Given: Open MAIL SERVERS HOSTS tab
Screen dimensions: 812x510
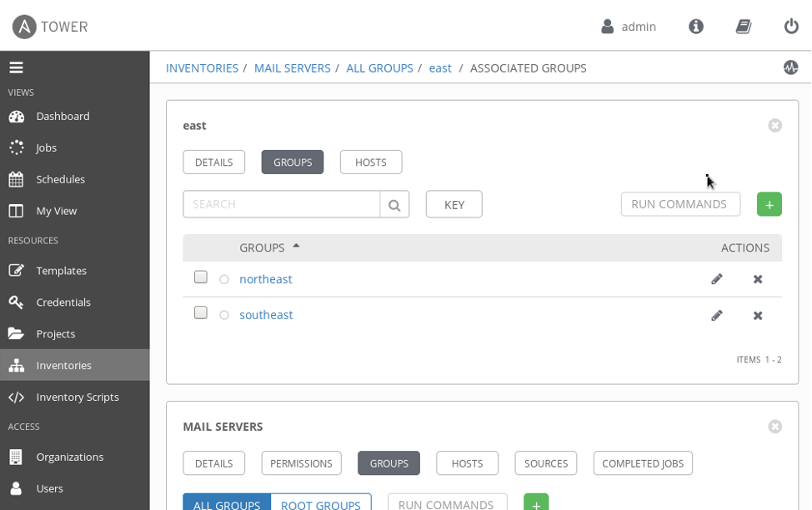Looking at the screenshot, I should click(x=467, y=463).
